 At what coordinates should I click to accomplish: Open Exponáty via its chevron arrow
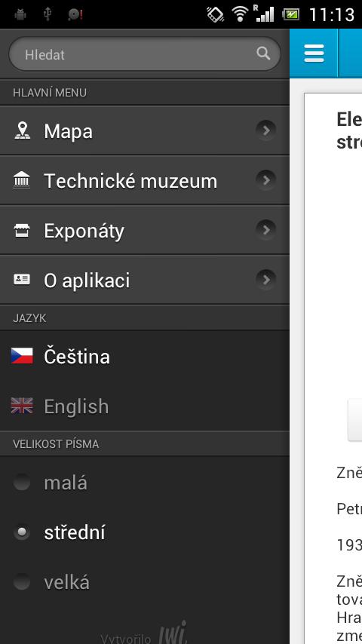pyautogui.click(x=265, y=229)
